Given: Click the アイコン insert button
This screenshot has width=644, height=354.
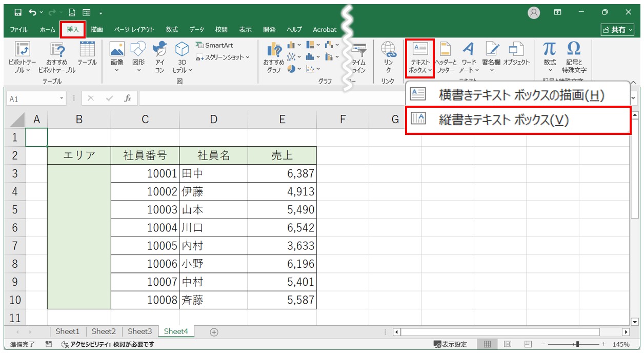Looking at the screenshot, I should (x=160, y=57).
